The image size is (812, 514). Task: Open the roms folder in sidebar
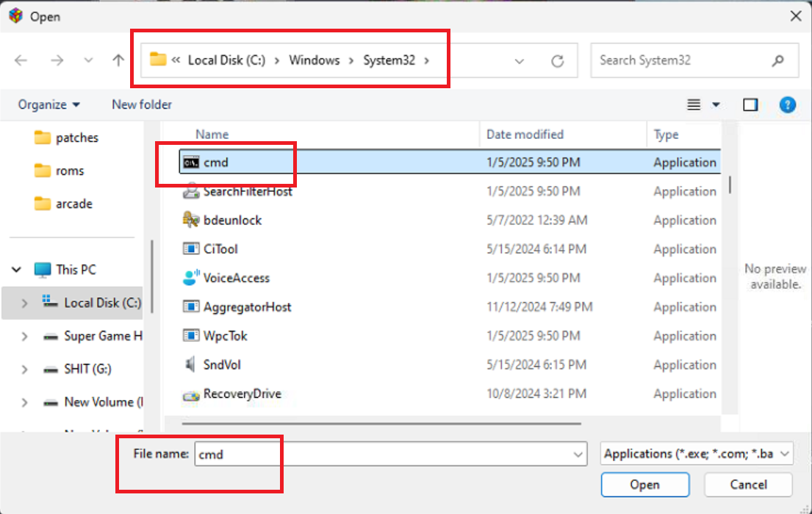click(59, 171)
